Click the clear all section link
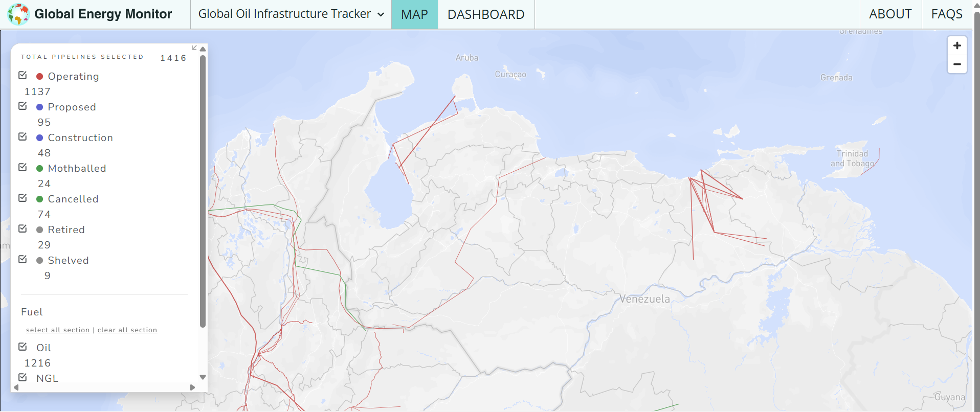 pos(127,330)
